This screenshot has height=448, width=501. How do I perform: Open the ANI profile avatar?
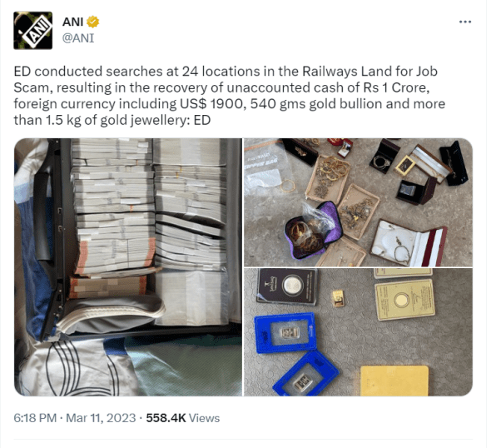33,30
